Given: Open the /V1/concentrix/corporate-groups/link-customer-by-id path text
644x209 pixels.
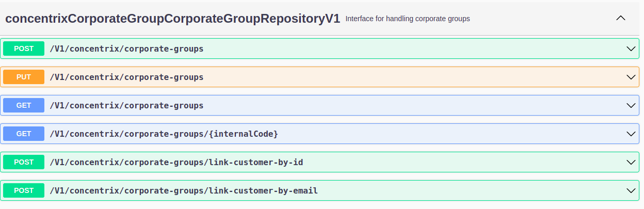Looking at the screenshot, I should [x=176, y=162].
